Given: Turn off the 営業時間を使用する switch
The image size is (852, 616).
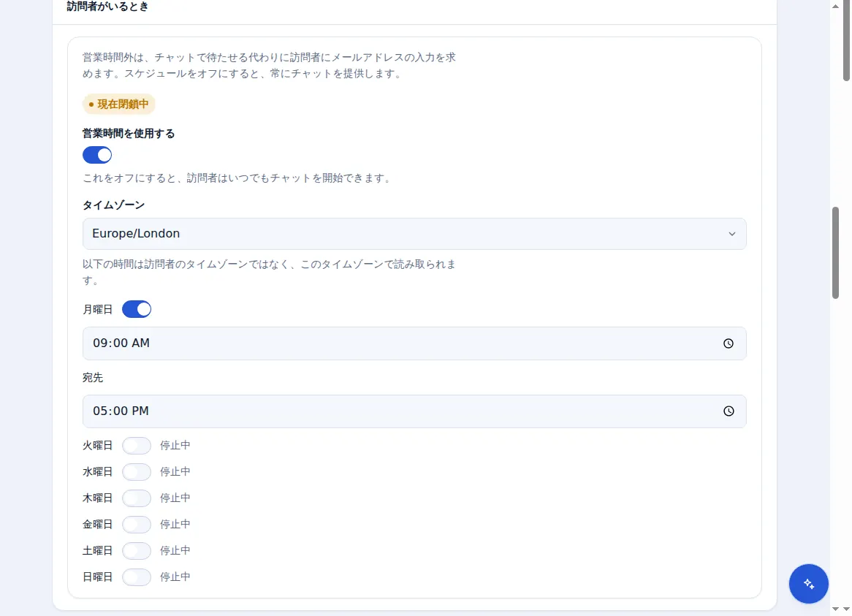Looking at the screenshot, I should click(x=97, y=156).
